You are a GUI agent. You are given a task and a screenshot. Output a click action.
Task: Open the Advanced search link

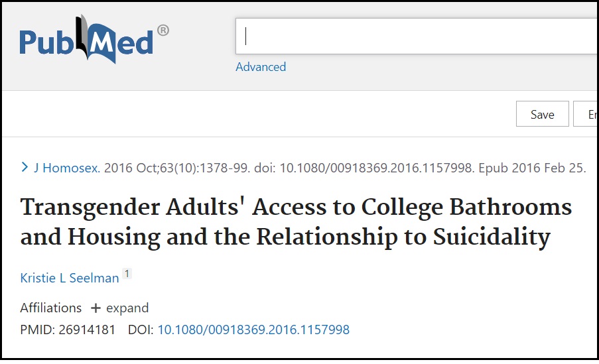click(261, 67)
